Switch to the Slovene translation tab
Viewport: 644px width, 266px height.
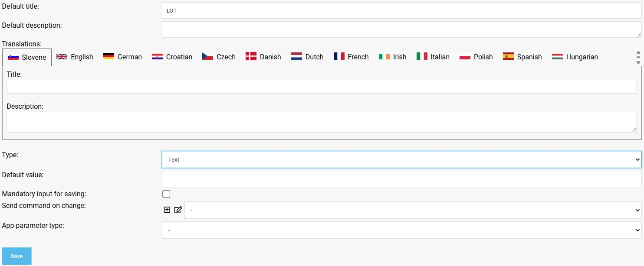[x=27, y=57]
